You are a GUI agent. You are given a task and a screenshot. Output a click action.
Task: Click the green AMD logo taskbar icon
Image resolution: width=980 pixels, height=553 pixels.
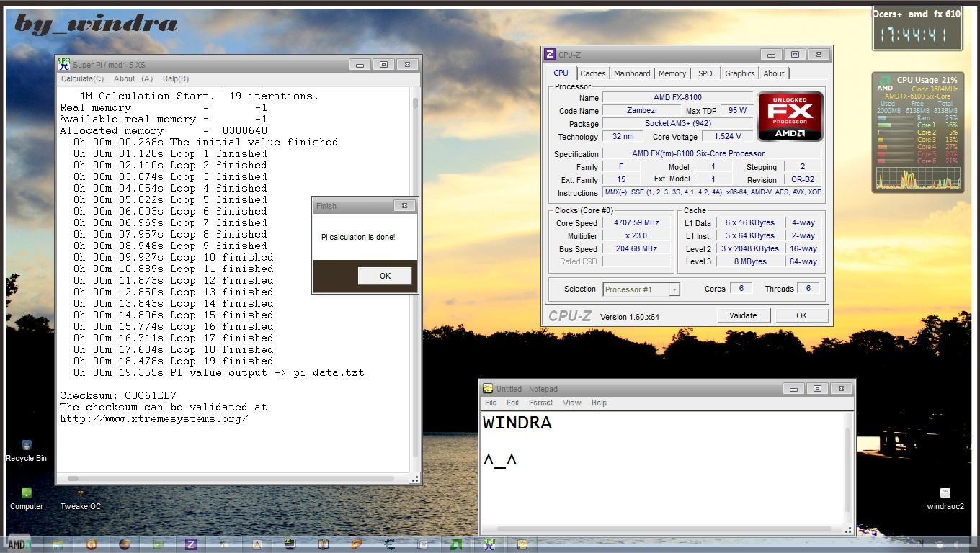point(455,545)
